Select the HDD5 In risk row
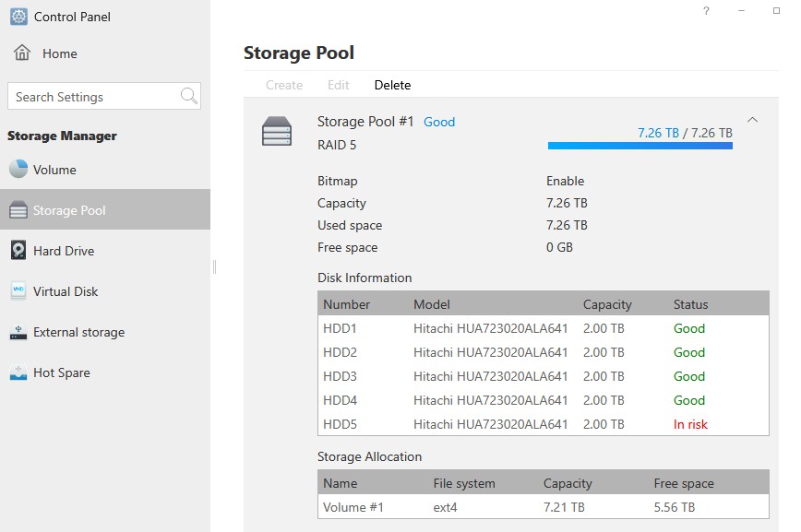801x532 pixels. coord(543,424)
